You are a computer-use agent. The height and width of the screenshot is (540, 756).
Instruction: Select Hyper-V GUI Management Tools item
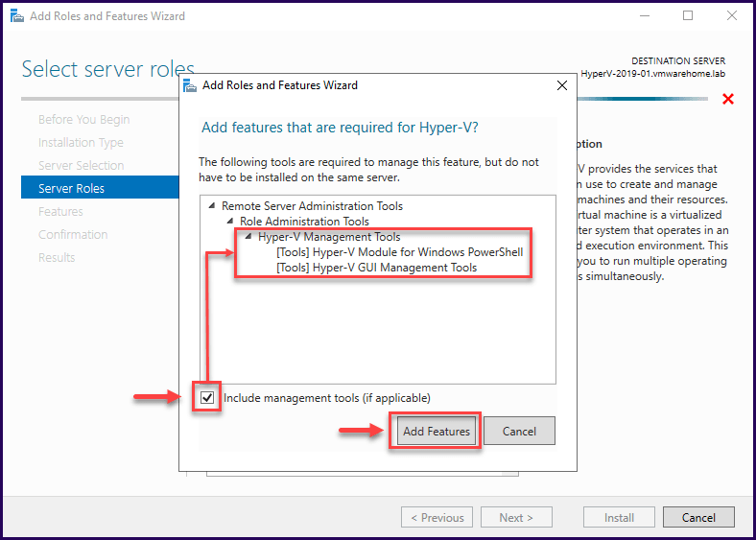(x=376, y=267)
